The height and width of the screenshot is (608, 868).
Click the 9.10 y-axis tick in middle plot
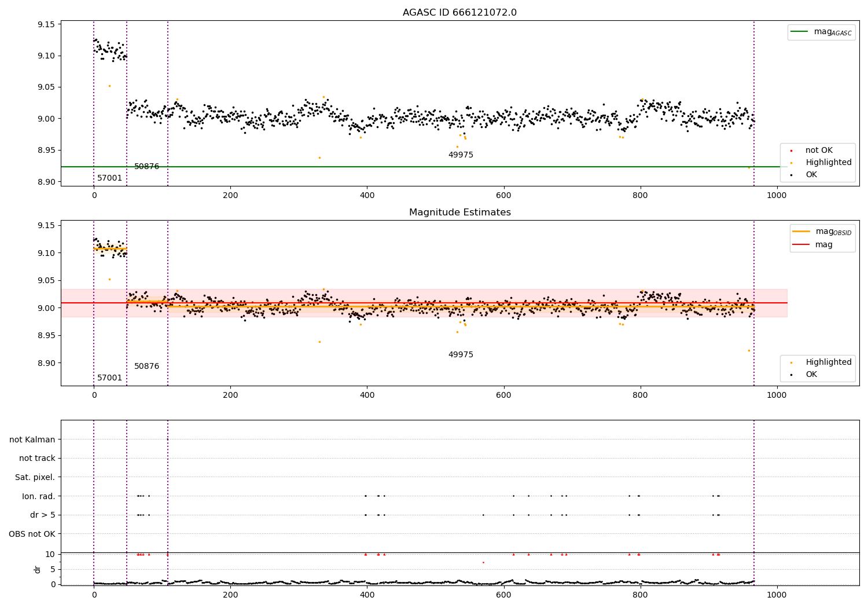(x=46, y=253)
